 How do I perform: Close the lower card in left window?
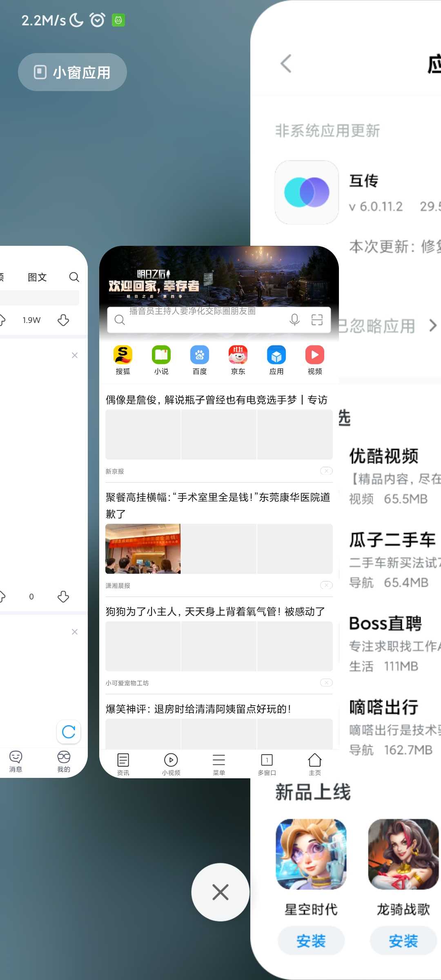coord(75,632)
